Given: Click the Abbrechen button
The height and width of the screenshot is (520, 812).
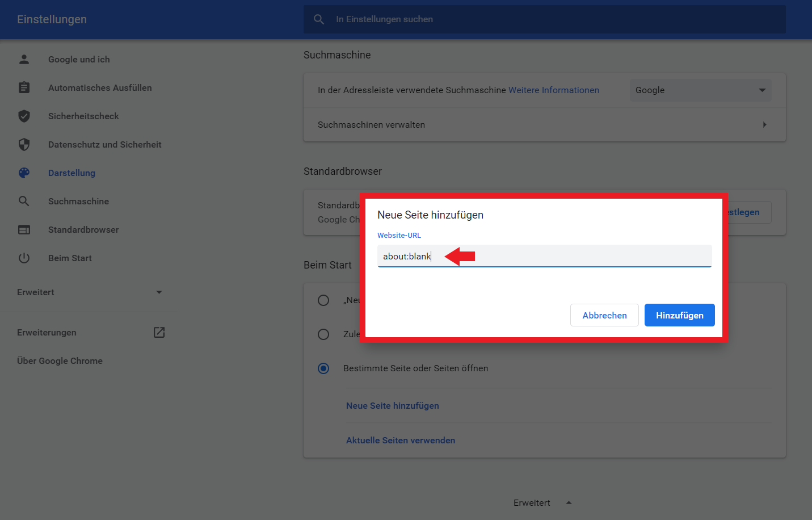Looking at the screenshot, I should tap(604, 315).
